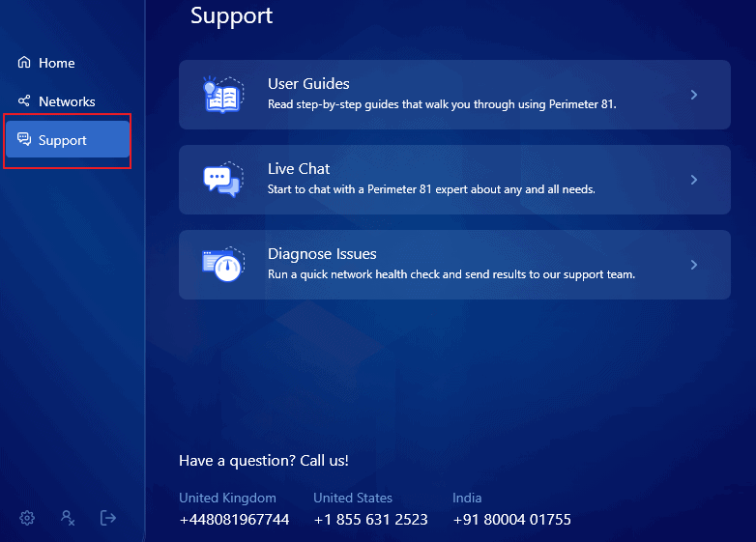The height and width of the screenshot is (542, 756).
Task: Click the Support chat bubbles sidebar icon
Action: click(x=24, y=139)
